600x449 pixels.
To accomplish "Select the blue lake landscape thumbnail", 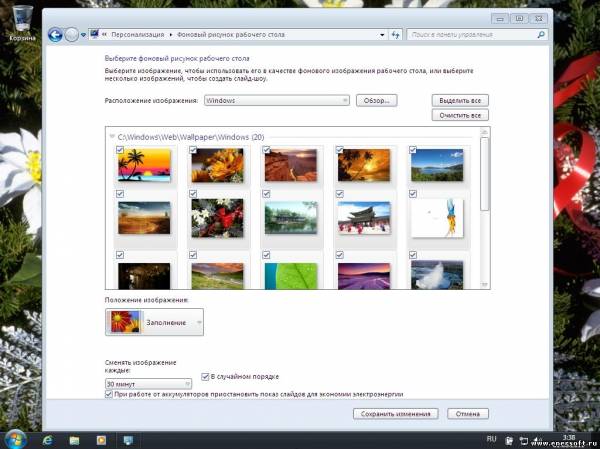I will coord(437,165).
